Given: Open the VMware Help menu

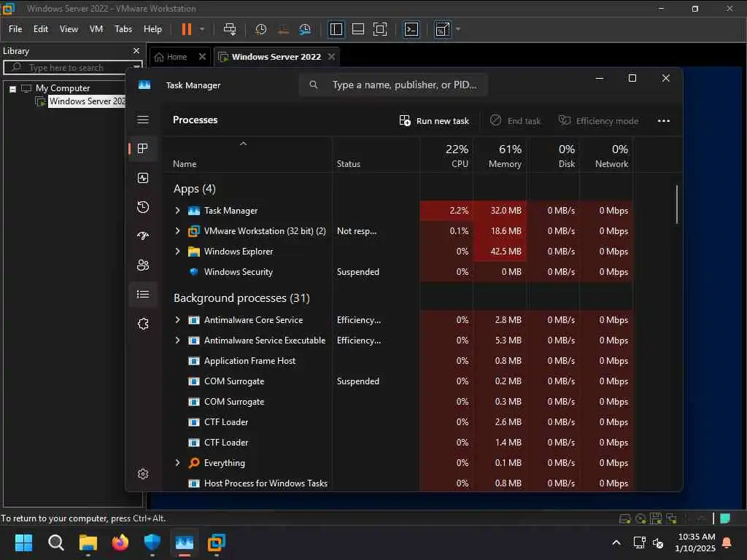Looking at the screenshot, I should coord(153,29).
